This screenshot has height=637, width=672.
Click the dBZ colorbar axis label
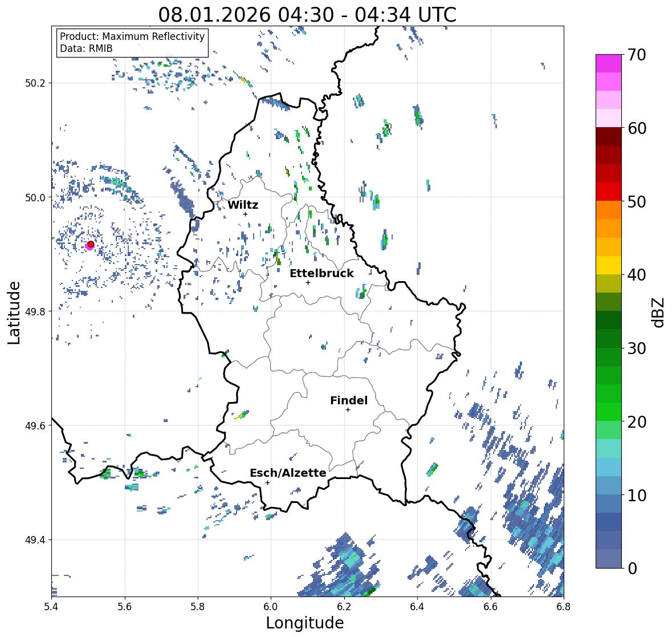pyautogui.click(x=659, y=311)
